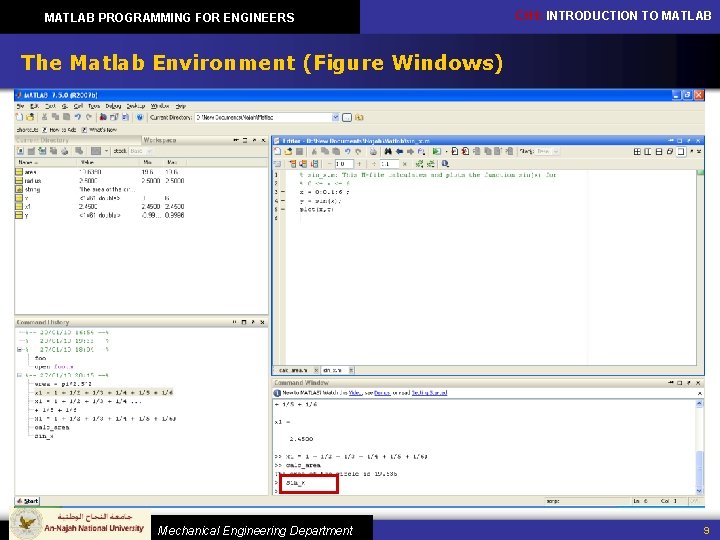
Task: Click the green Run icon in the Editor toolbar
Action: [x=436, y=152]
